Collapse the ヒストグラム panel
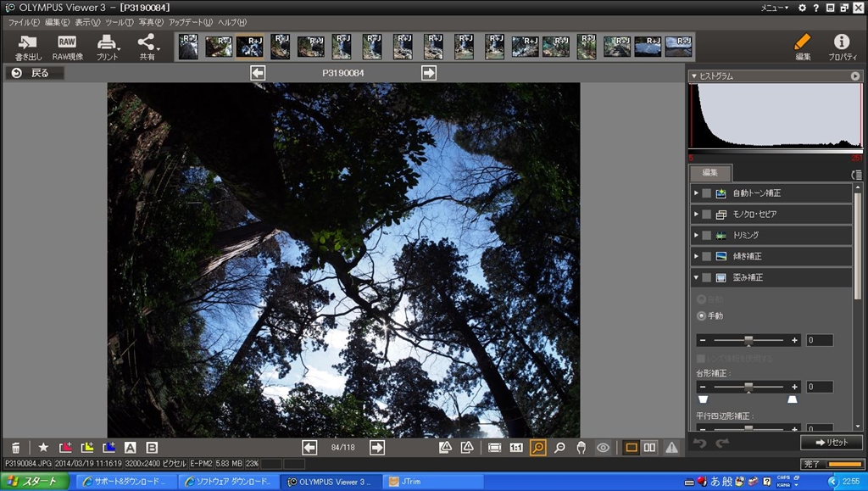The height and width of the screenshot is (491, 868). (694, 76)
